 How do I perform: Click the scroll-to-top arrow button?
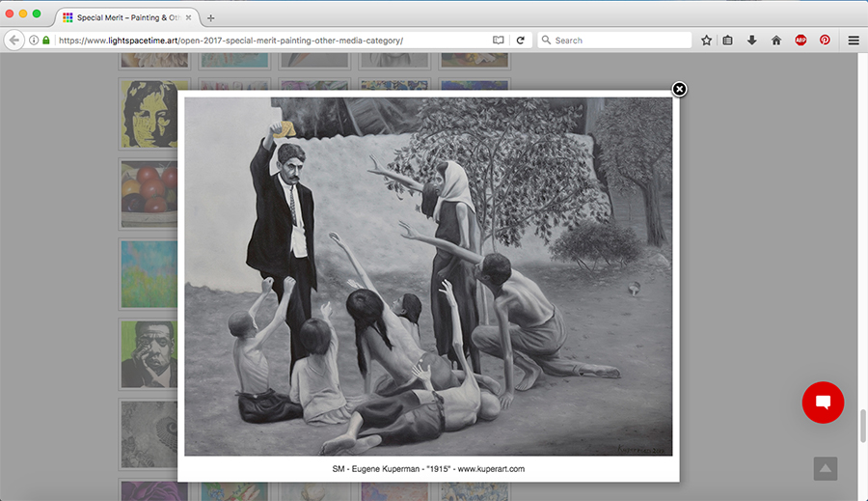(x=826, y=469)
